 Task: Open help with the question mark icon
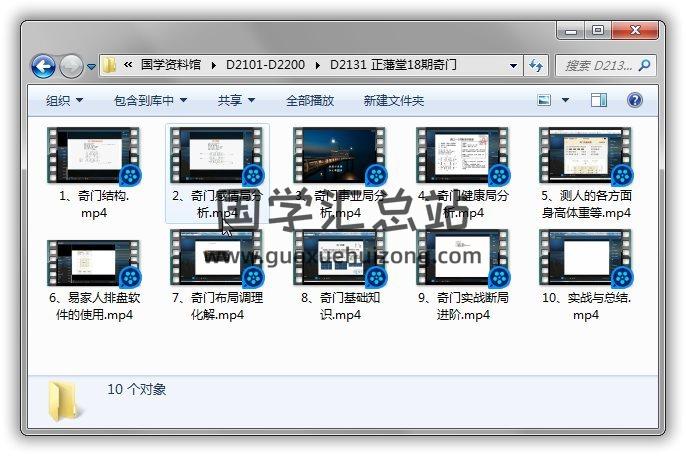(634, 100)
